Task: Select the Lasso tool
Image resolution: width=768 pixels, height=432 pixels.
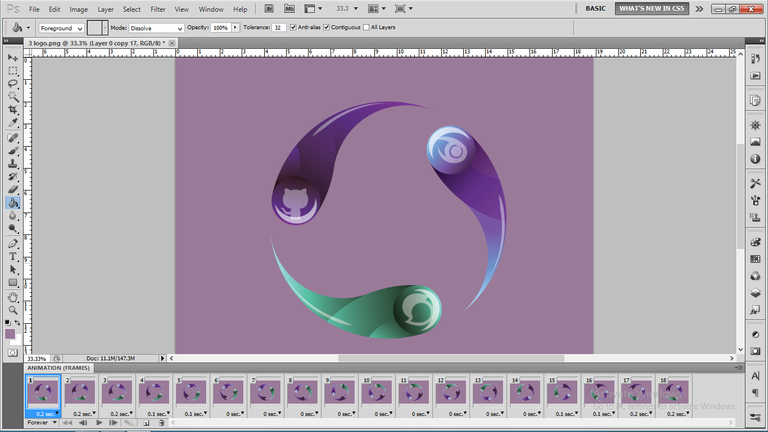Action: 13,83
